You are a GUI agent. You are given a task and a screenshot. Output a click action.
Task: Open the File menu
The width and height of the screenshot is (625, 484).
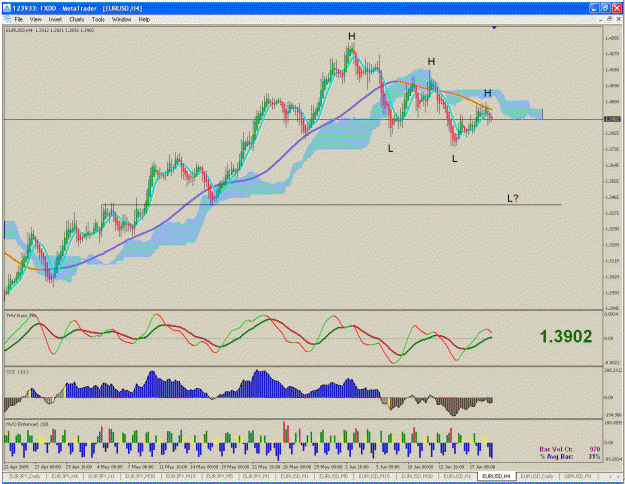[x=18, y=19]
